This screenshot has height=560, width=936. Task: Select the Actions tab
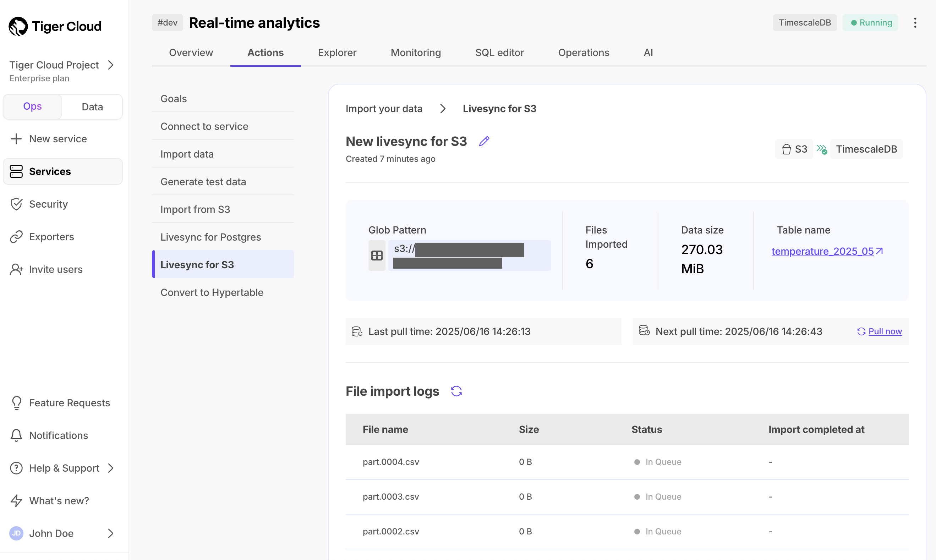[x=266, y=53]
